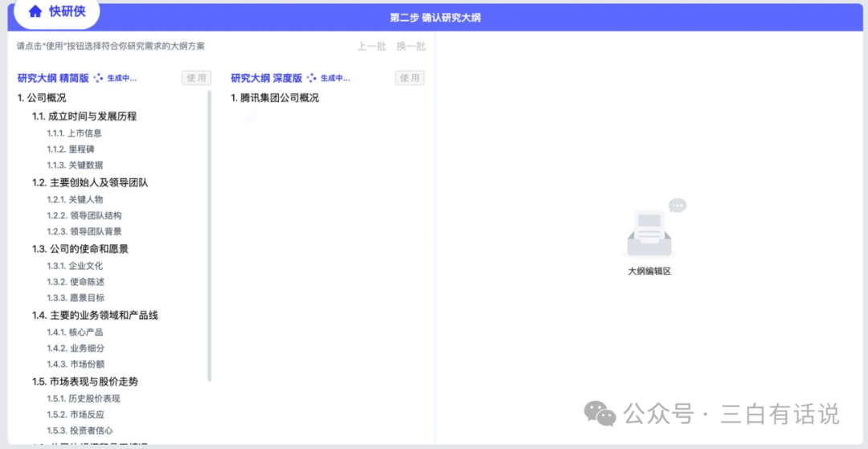Click the home icon beside 快研侠
Image resolution: width=868 pixels, height=449 pixels.
point(35,12)
